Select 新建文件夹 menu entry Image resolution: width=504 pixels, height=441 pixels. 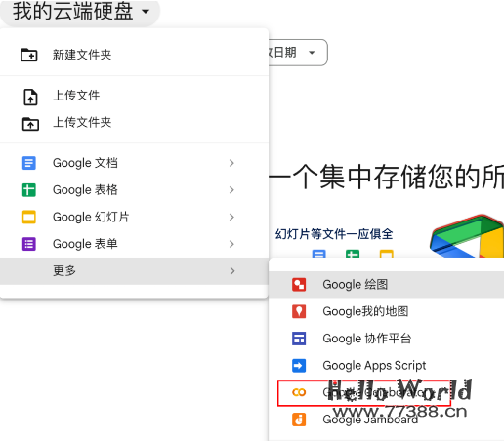134,55
